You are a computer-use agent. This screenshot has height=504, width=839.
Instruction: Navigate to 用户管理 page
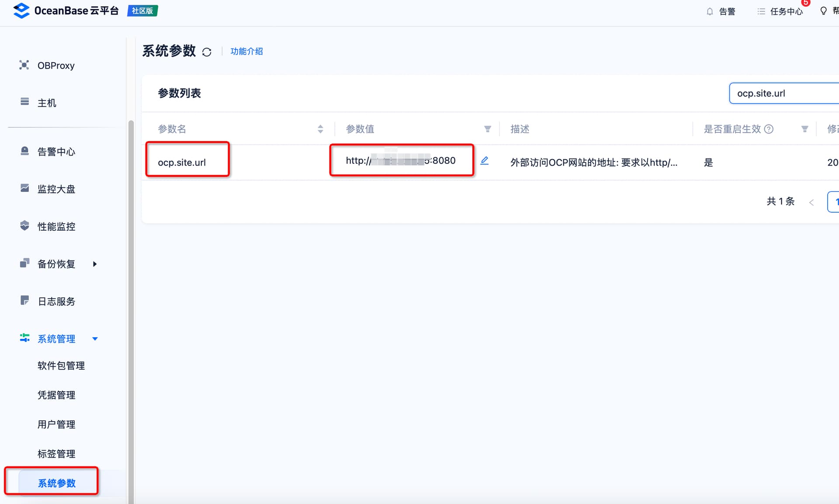pos(56,425)
